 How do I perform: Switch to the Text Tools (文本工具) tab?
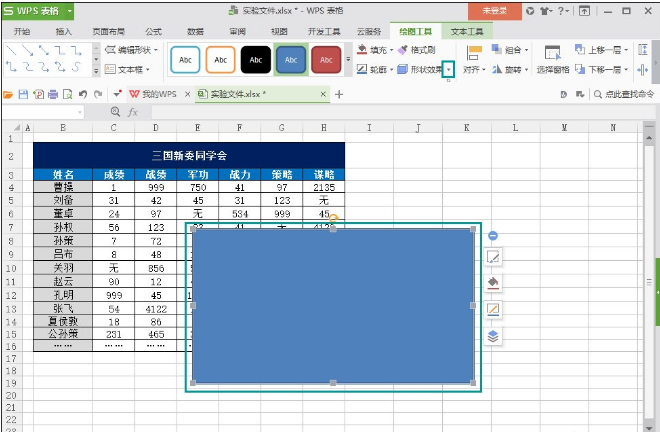467,31
